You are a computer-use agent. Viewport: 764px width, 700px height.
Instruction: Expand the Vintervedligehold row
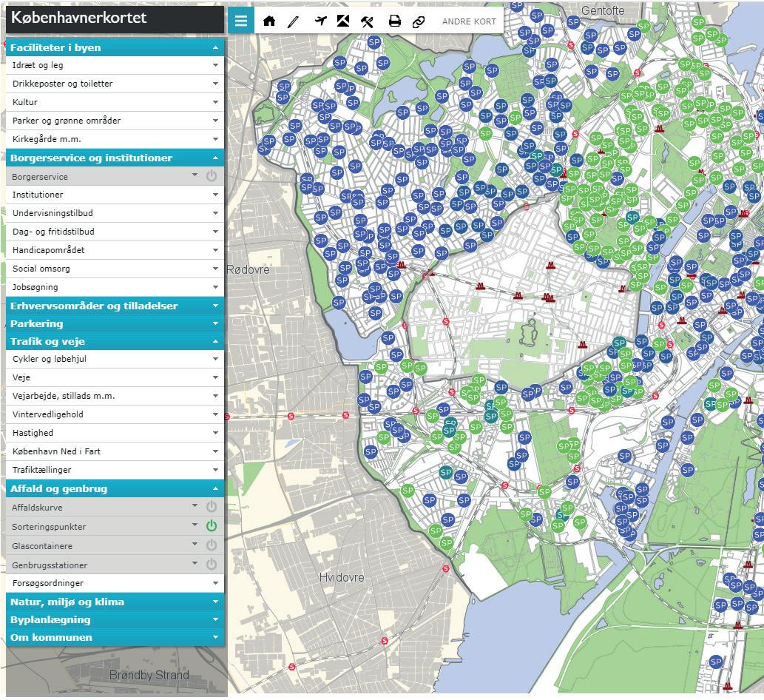(115, 415)
